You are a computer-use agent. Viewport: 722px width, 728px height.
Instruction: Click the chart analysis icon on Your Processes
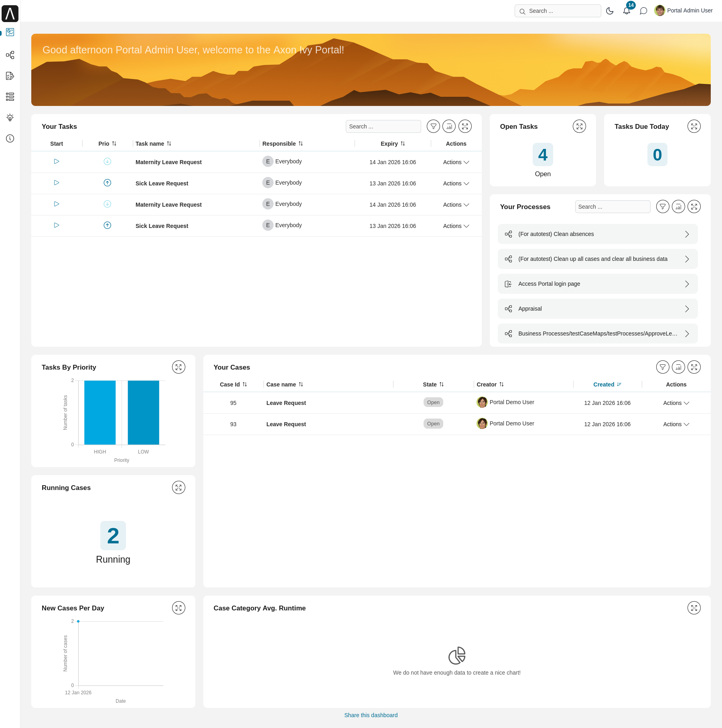click(678, 206)
